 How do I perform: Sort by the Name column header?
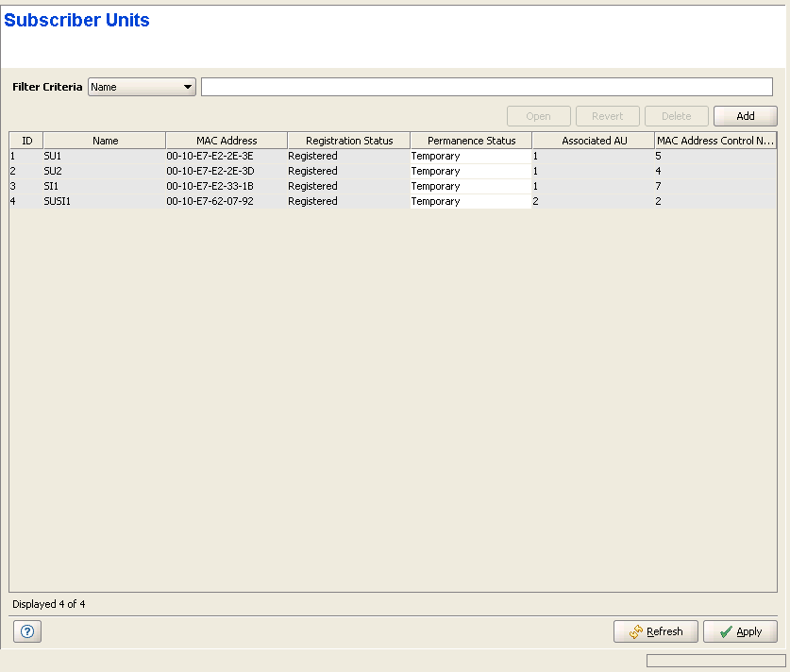coord(105,141)
